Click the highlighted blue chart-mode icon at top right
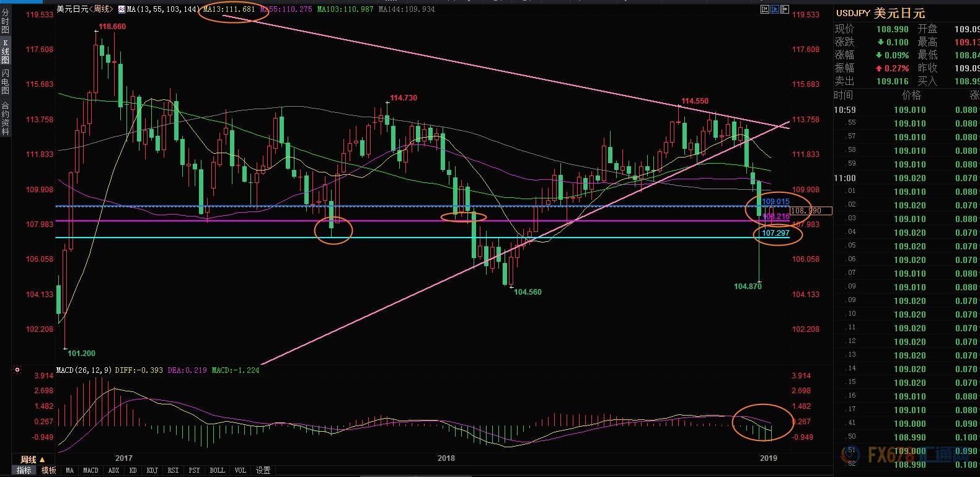This screenshot has width=980, height=477. click(x=775, y=9)
